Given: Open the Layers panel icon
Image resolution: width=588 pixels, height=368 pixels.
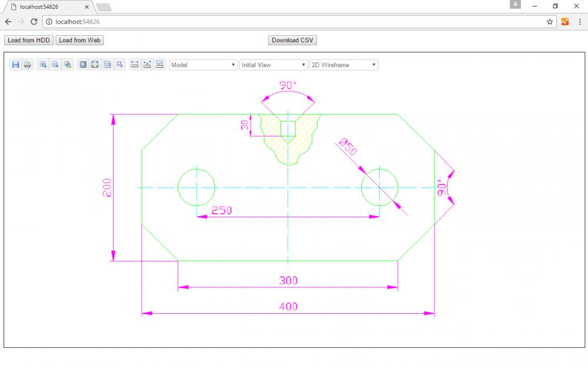Looking at the screenshot, I should [107, 65].
